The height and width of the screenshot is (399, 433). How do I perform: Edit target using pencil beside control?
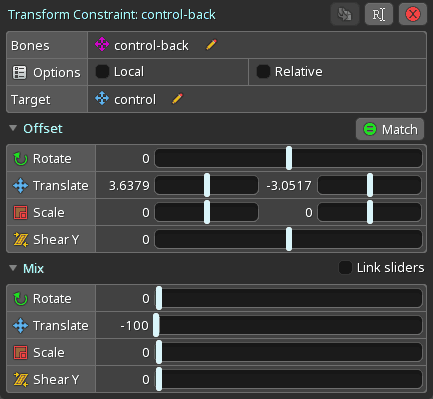point(177,99)
